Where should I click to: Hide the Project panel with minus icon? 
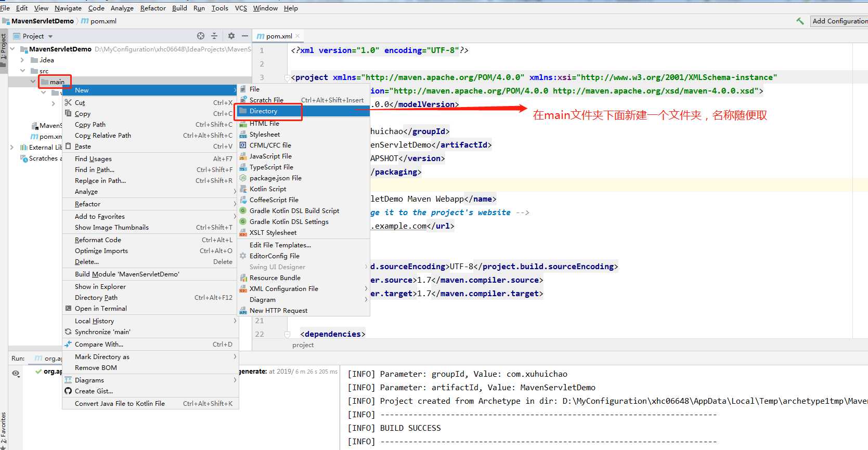pyautogui.click(x=244, y=36)
